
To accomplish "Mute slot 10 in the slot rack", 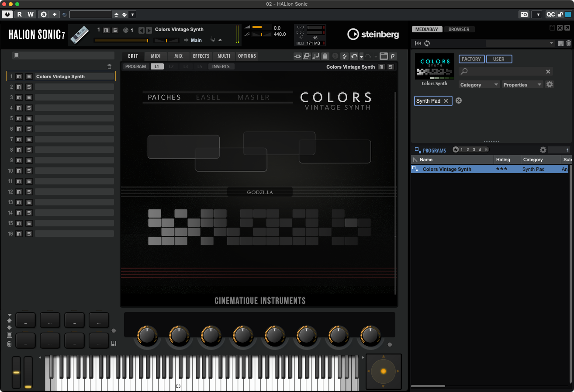I will pos(19,171).
